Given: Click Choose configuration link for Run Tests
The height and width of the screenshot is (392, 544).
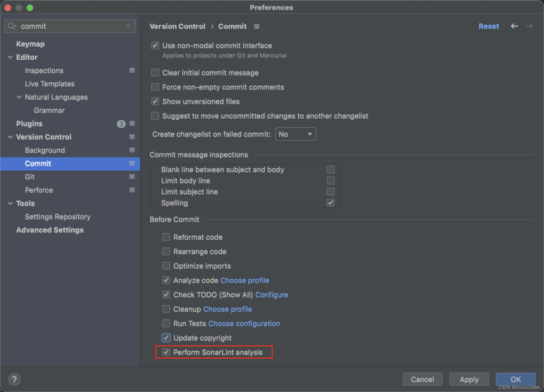Looking at the screenshot, I should [x=244, y=324].
